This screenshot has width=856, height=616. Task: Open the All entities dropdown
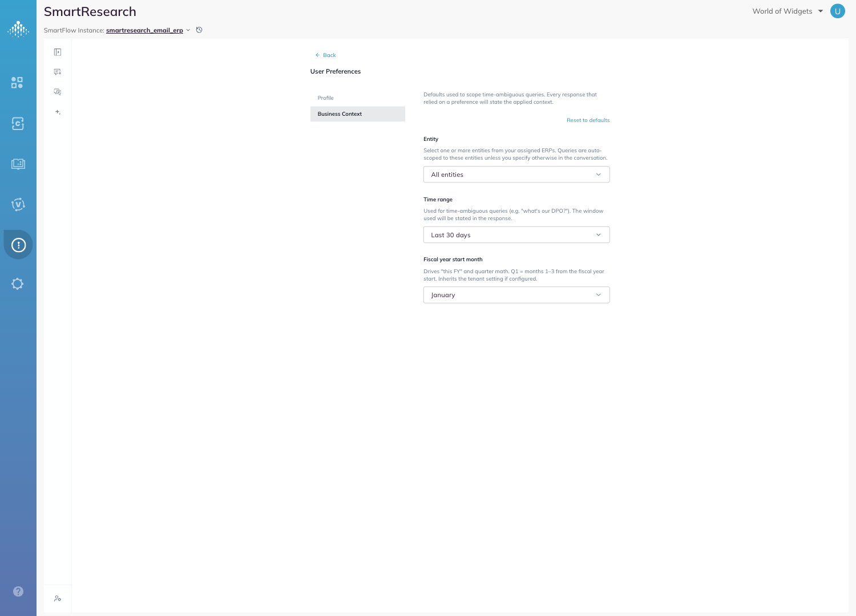pos(516,175)
